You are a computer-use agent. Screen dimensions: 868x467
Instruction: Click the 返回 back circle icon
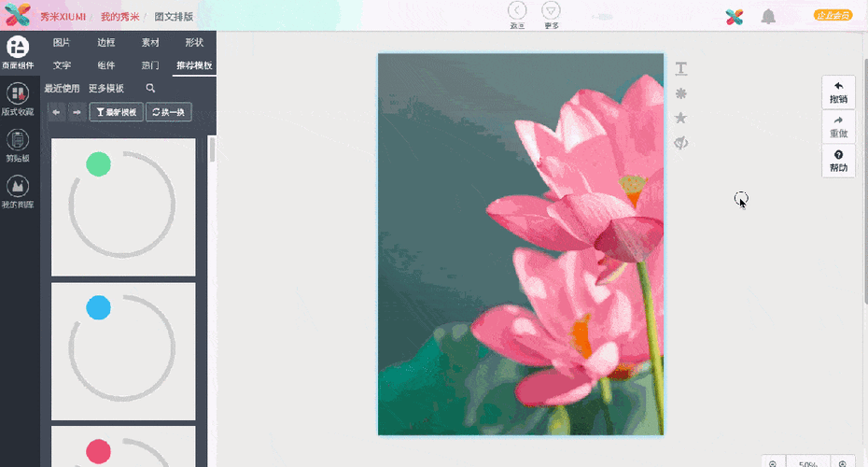(517, 10)
